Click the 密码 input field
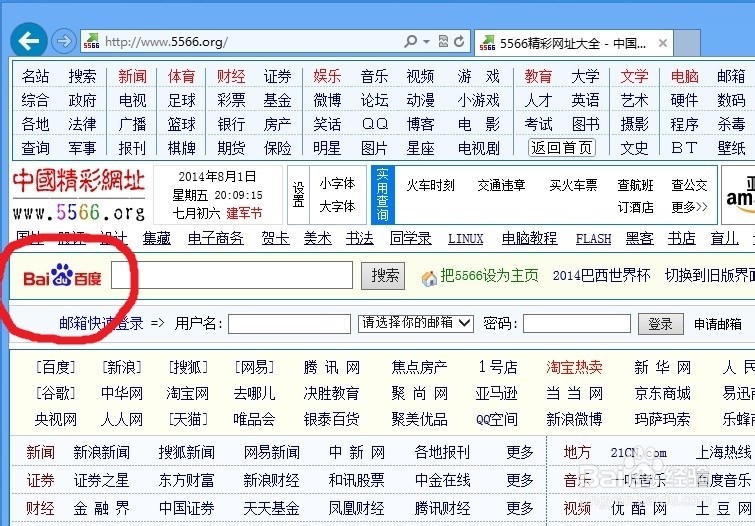This screenshot has height=526, width=755. pyautogui.click(x=576, y=324)
